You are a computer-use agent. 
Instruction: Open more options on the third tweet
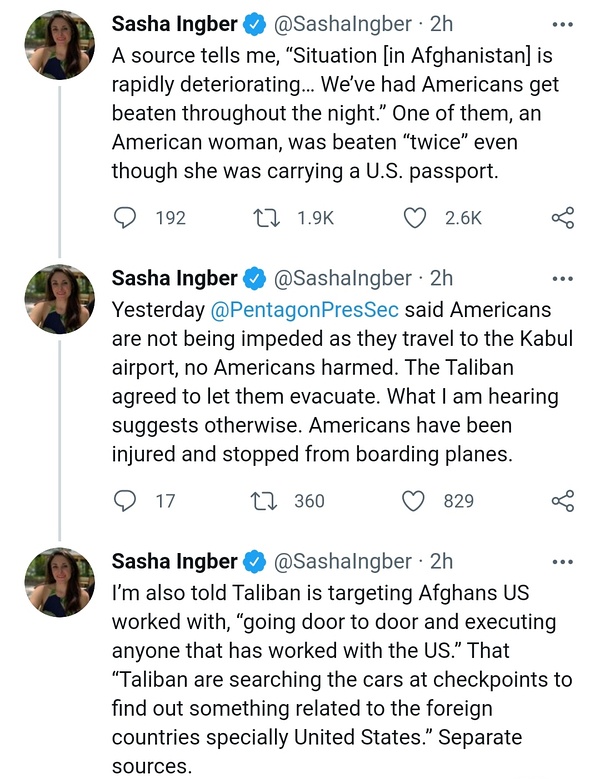tap(563, 561)
